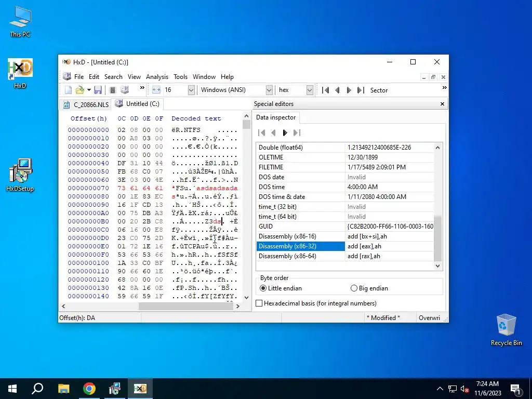
Task: Enable Hexadecimal basis for integral numbers
Action: tap(316, 303)
